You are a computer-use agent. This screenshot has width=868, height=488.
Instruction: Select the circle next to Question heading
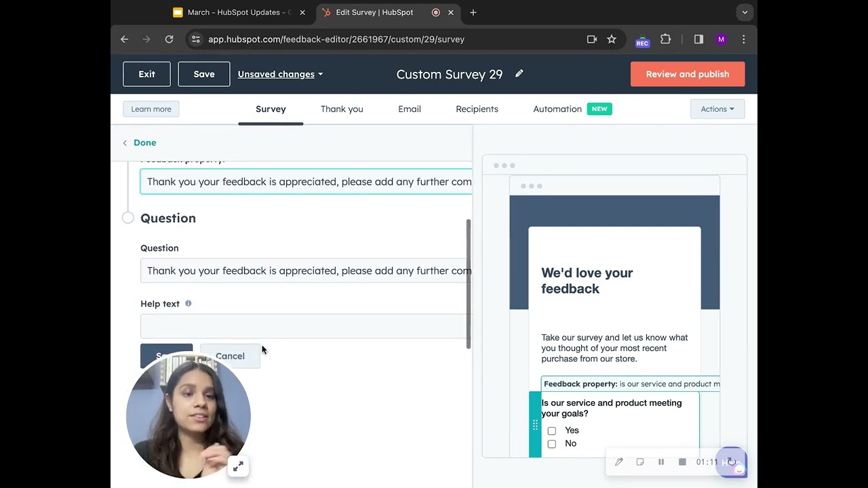tap(128, 218)
